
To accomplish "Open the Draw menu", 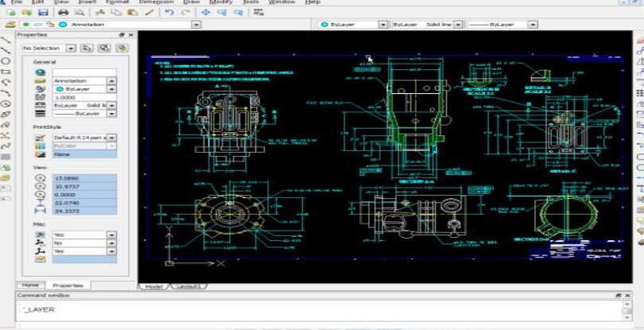I will point(192,2).
